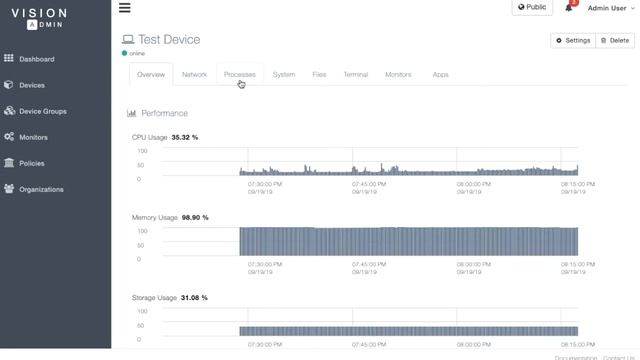The height and width of the screenshot is (360, 640).
Task: Click the Organizations people icon in sidebar
Action: 9,189
